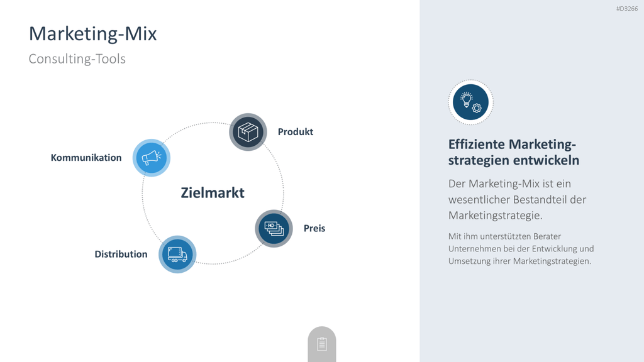Viewport: 644px width, 362px height.
Task: Select the paragraph starting Mit ihm unterstützten
Action: (521, 249)
